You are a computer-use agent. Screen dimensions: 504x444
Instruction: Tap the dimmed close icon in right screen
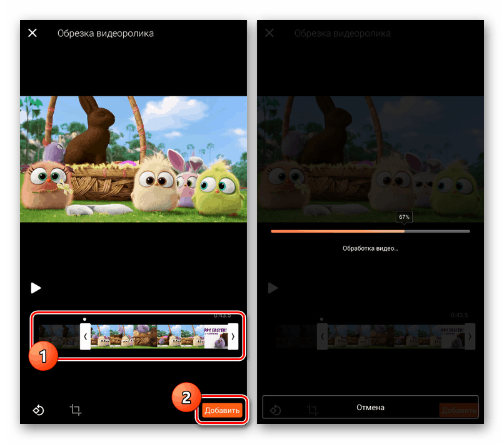click(x=270, y=33)
